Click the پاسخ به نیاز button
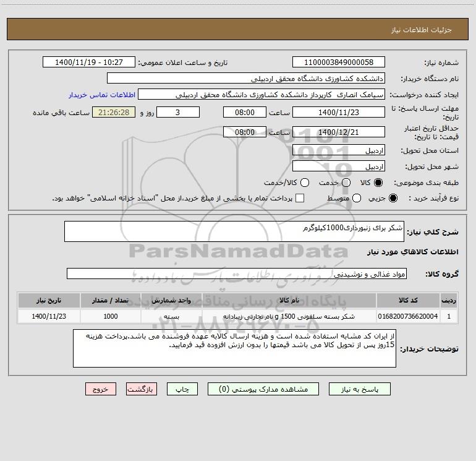Image resolution: width=476 pixels, height=461 pixels. pyautogui.click(x=359, y=389)
